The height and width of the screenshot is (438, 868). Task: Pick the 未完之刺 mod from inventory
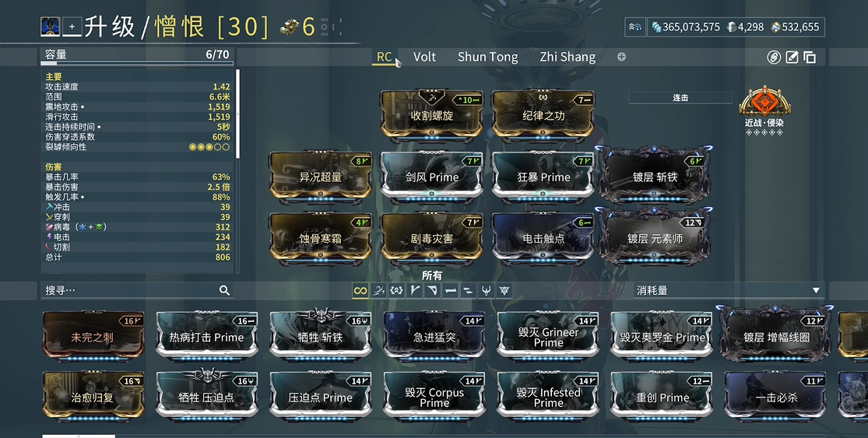(x=93, y=336)
